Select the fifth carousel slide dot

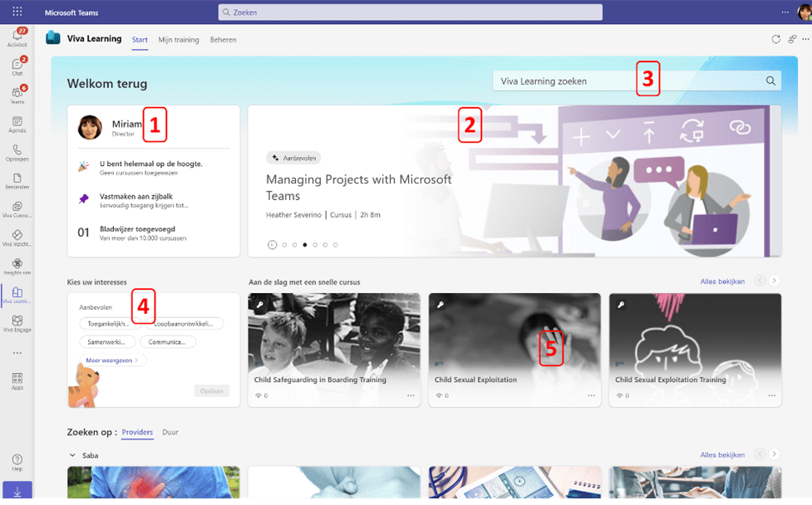[x=325, y=245]
